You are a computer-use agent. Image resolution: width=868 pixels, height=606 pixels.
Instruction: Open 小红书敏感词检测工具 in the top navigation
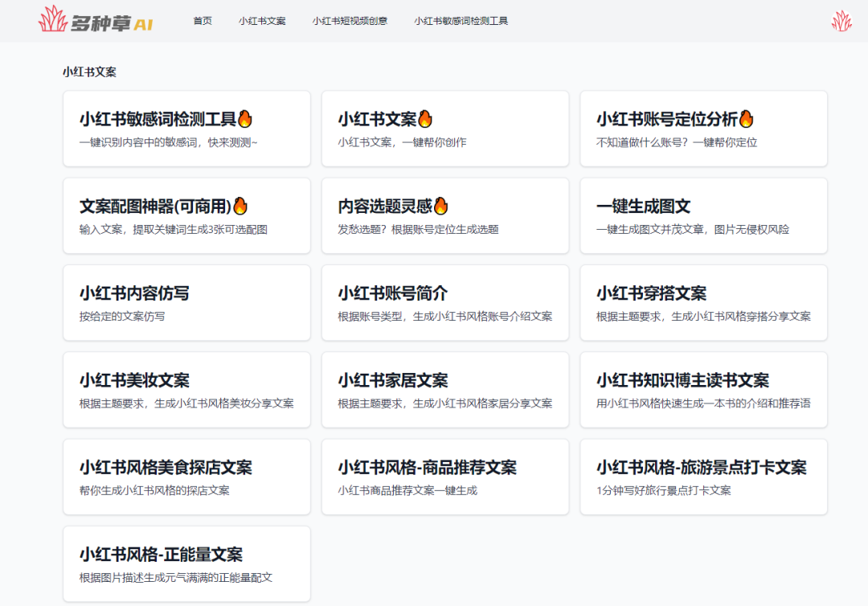tap(461, 21)
